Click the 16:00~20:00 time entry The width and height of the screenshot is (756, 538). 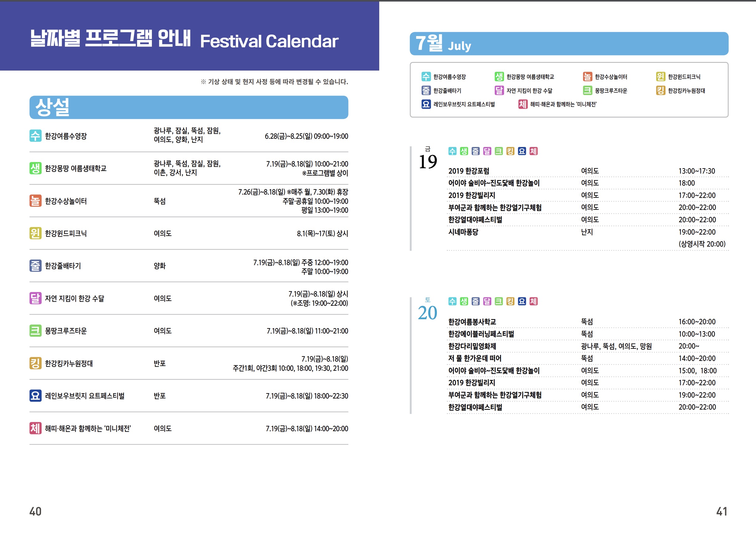pos(697,322)
